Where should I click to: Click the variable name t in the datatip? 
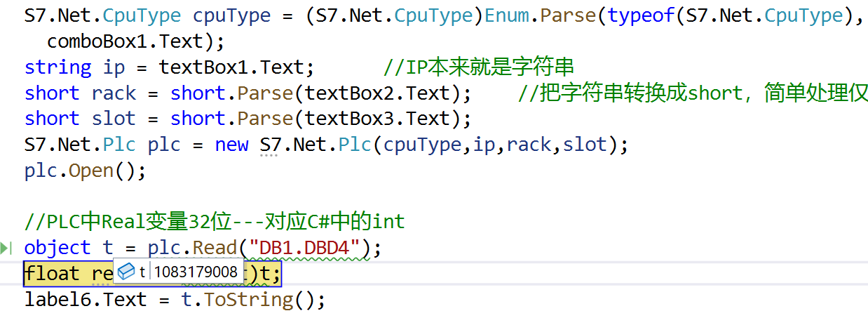pos(142,272)
